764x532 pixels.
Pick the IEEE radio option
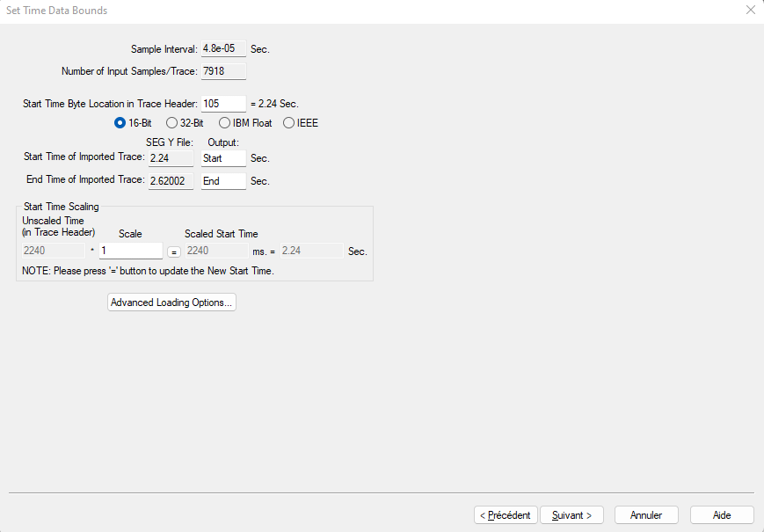pyautogui.click(x=289, y=123)
